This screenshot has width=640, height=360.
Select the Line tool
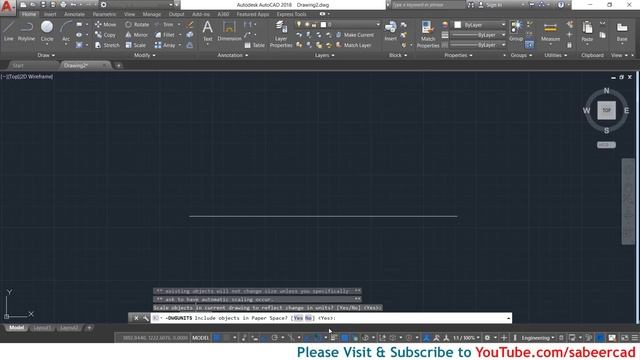9,31
